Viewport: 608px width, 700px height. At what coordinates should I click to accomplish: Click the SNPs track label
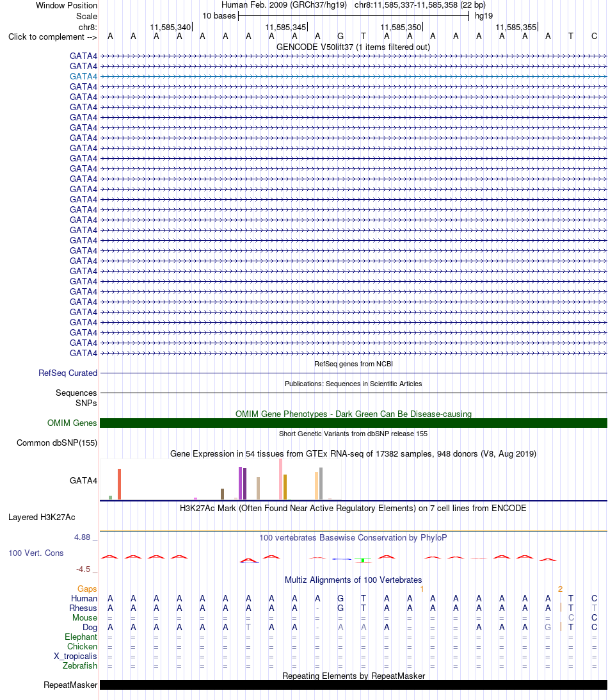86,403
